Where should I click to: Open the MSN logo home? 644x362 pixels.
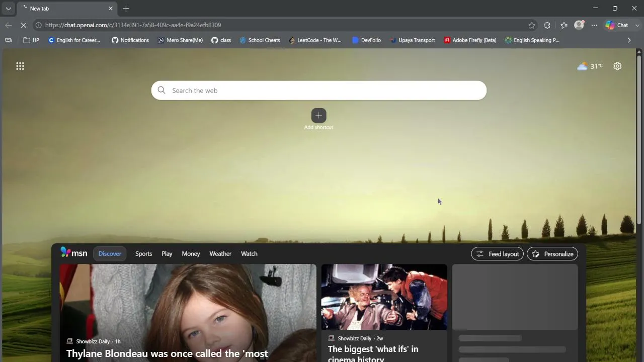tap(73, 253)
